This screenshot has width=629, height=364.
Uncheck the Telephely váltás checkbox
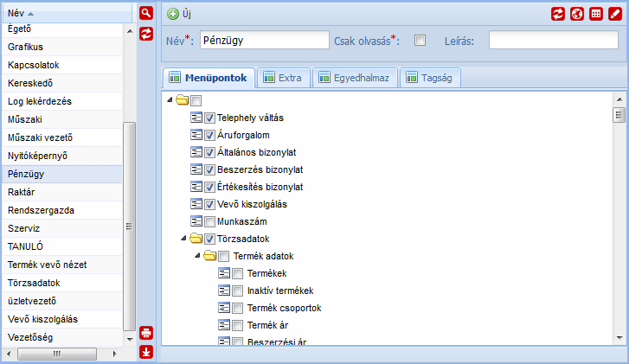coord(209,118)
